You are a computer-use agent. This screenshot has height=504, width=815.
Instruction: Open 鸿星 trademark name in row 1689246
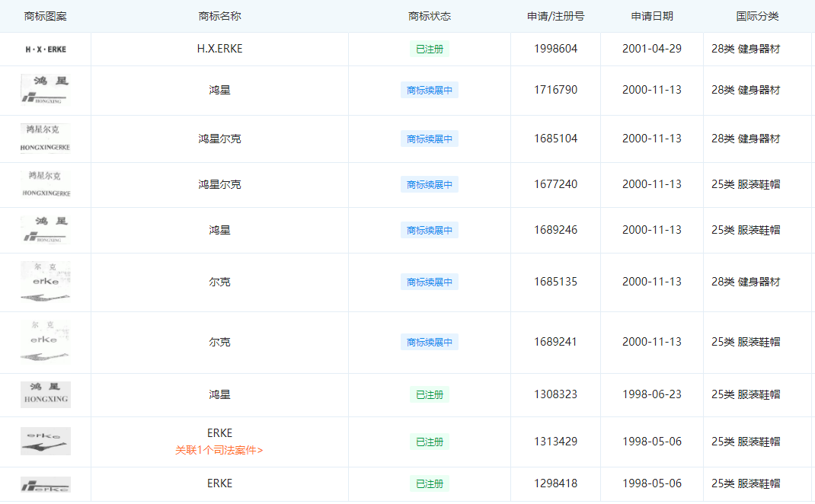click(x=220, y=230)
